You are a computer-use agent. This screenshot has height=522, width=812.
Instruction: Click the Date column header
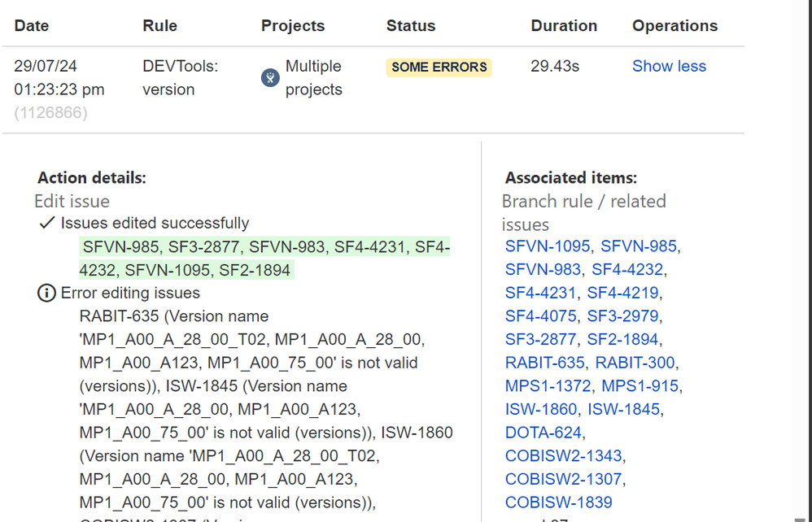tap(32, 26)
